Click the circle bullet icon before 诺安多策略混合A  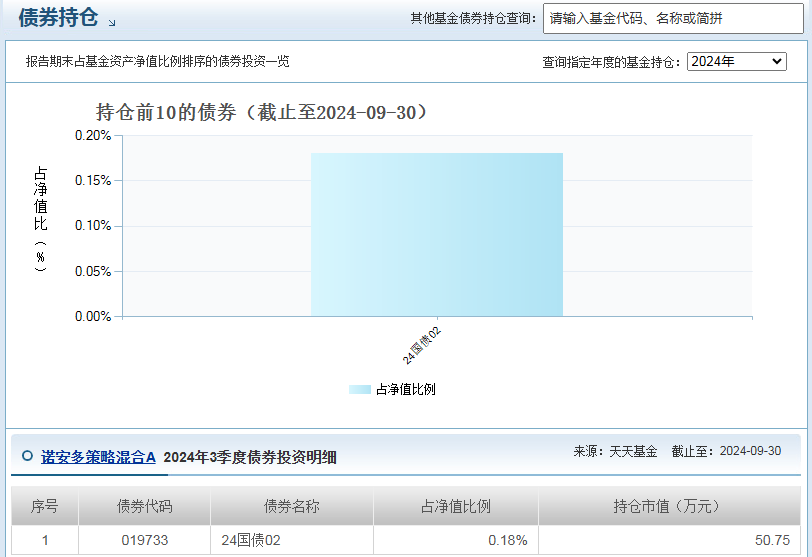(27, 456)
